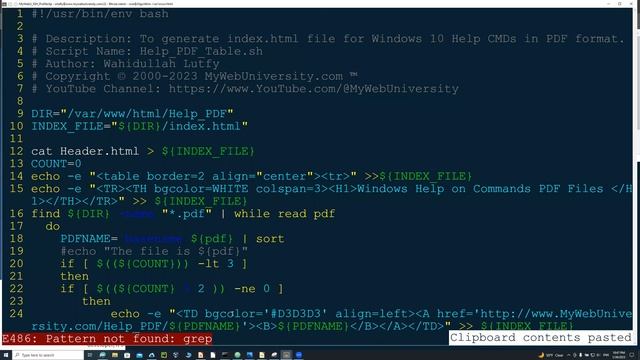Open the Mail taskbar icon
The image size is (640, 360).
[139, 355]
